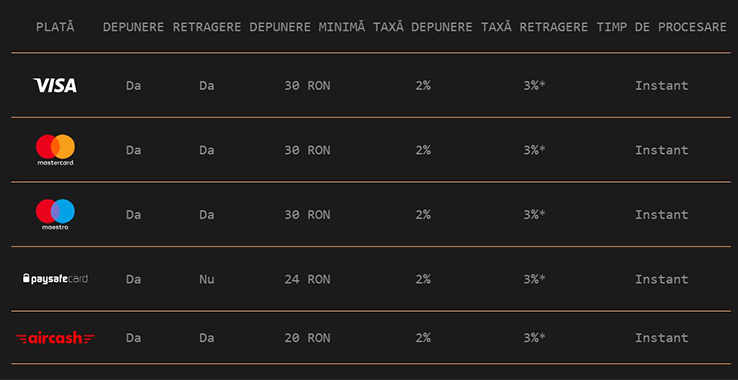
Task: Click the PLATĂ column header
Action: click(x=55, y=27)
